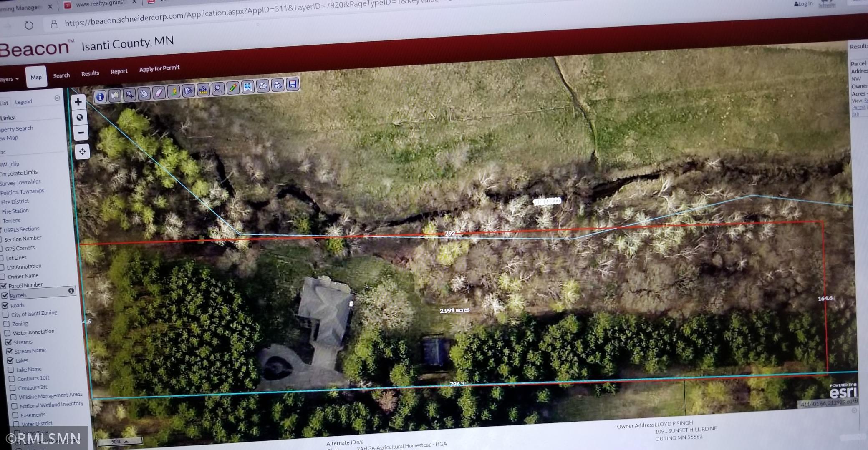Disable the Streams layer checkbox
Viewport: 868px width, 450px height.
(8, 342)
